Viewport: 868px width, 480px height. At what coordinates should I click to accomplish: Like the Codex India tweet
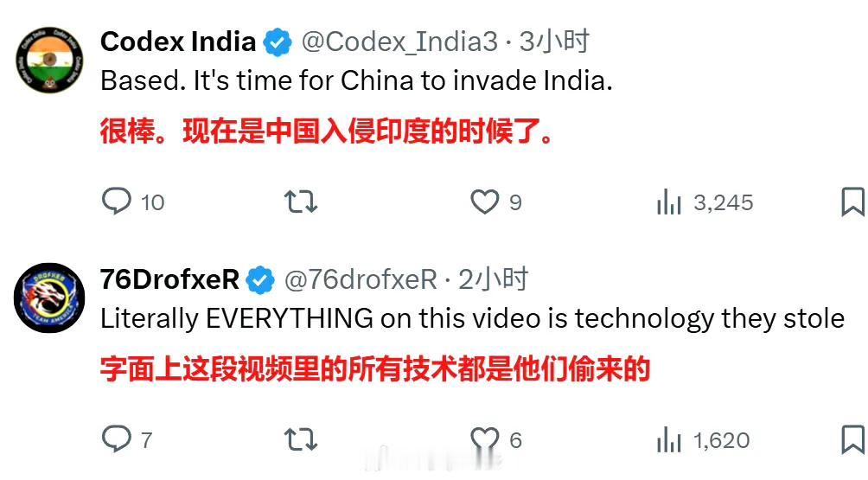click(496, 202)
